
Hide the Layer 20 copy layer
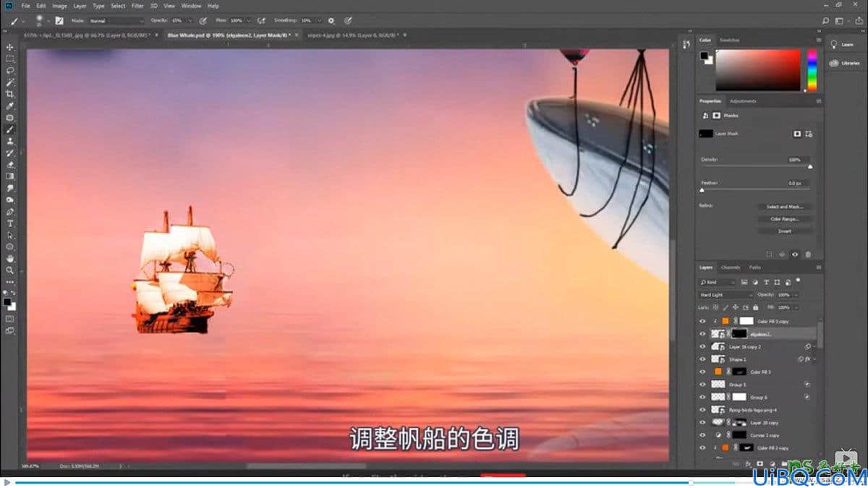[702, 422]
